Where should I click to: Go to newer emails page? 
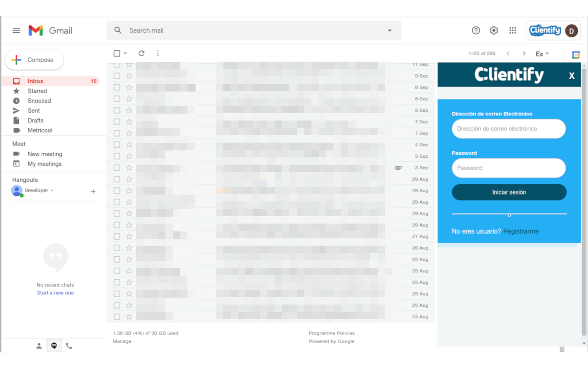(508, 53)
